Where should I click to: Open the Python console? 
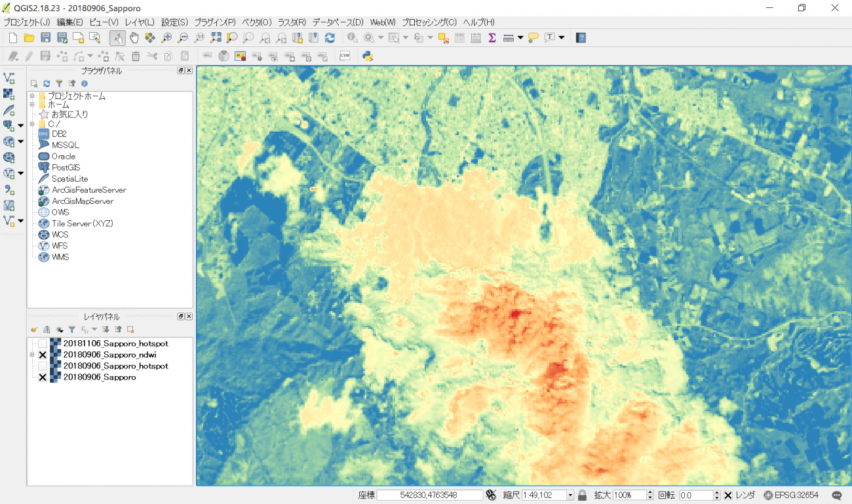click(x=368, y=56)
